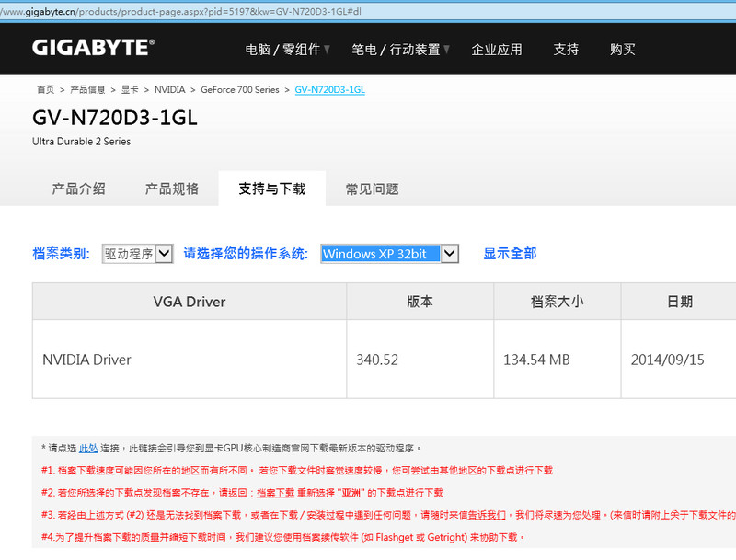Switch to the 产品规格 tab
This screenshot has height=560, width=736.
pos(171,189)
